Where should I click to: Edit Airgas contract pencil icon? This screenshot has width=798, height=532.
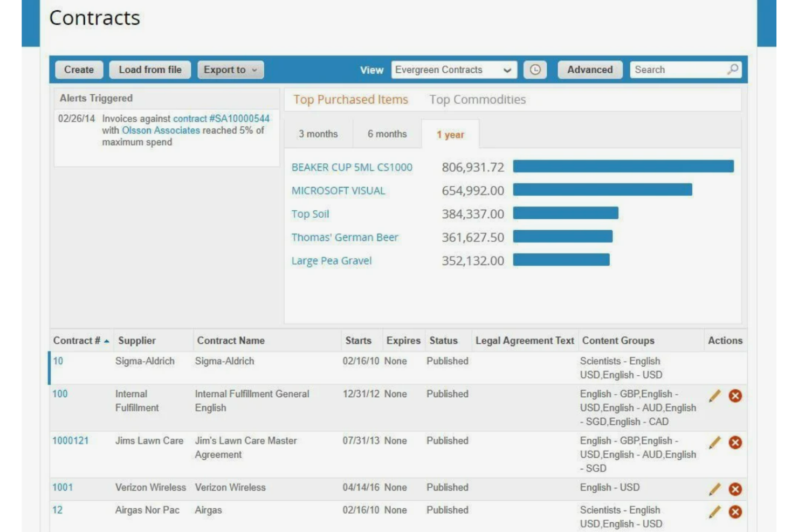point(714,512)
